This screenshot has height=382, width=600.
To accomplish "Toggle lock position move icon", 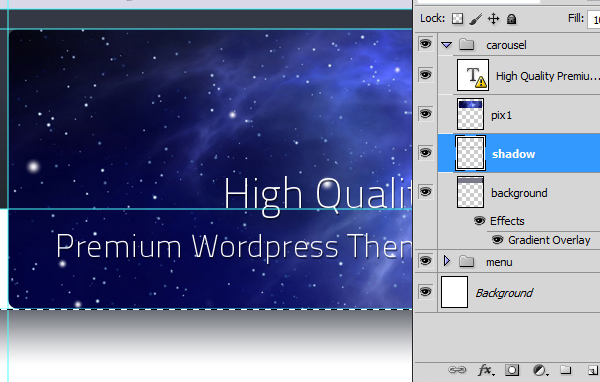I will coord(494,19).
